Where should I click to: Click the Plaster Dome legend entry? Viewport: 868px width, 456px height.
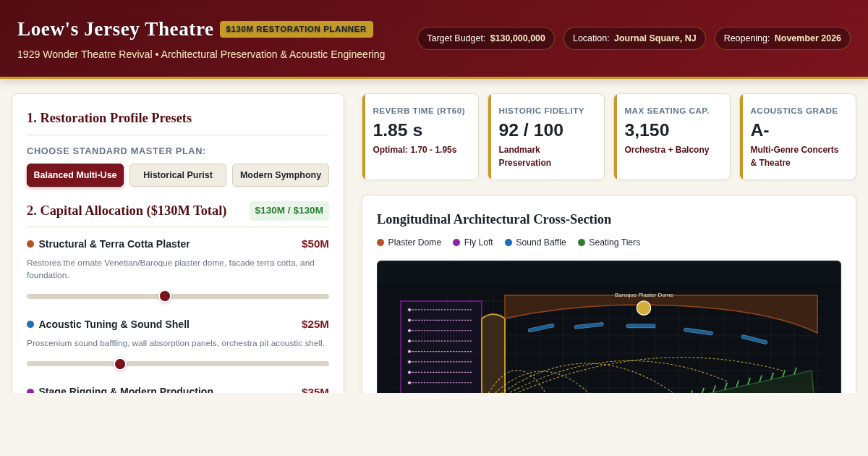[409, 242]
